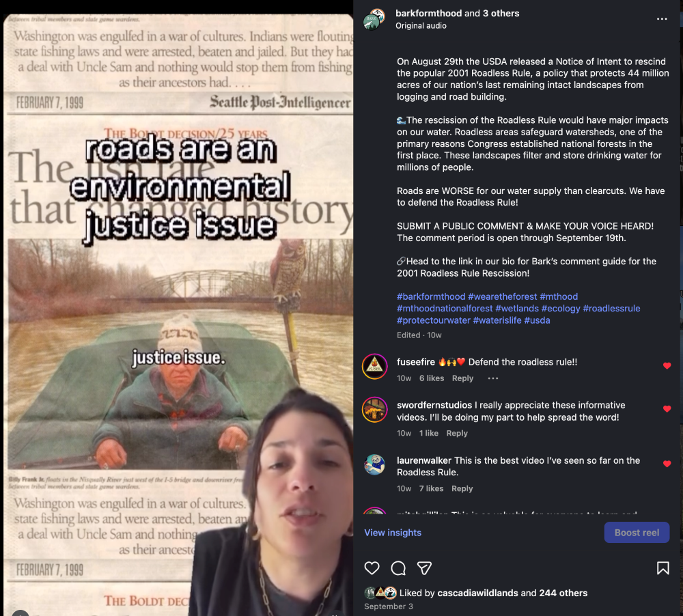This screenshot has height=616, width=683.
Task: Open View insights link
Action: click(393, 533)
